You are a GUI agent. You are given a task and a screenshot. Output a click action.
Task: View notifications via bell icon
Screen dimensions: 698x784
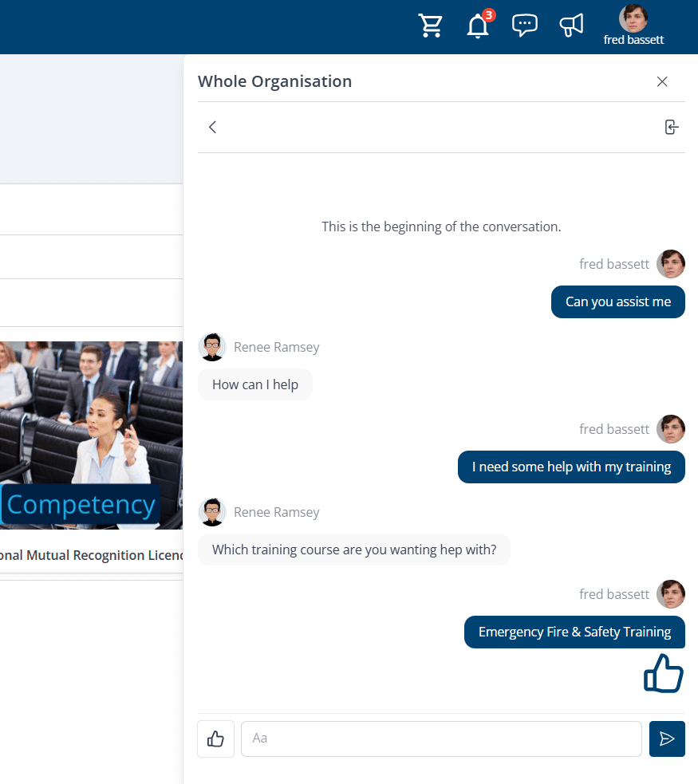tap(478, 26)
